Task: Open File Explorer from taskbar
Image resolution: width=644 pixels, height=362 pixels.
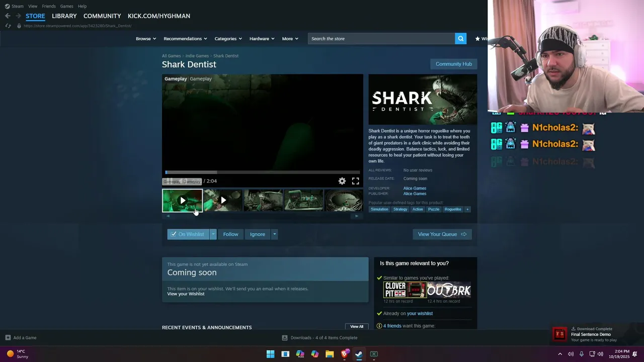Action: point(330,354)
